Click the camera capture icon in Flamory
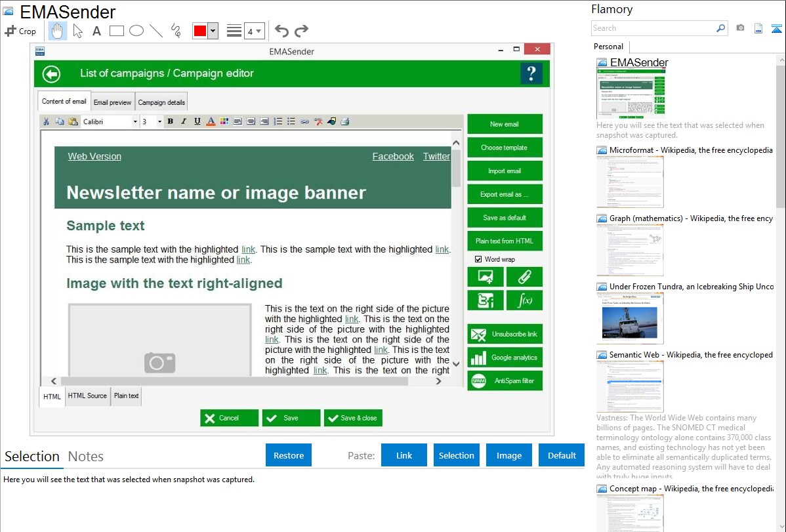This screenshot has width=786, height=532. pos(740,28)
